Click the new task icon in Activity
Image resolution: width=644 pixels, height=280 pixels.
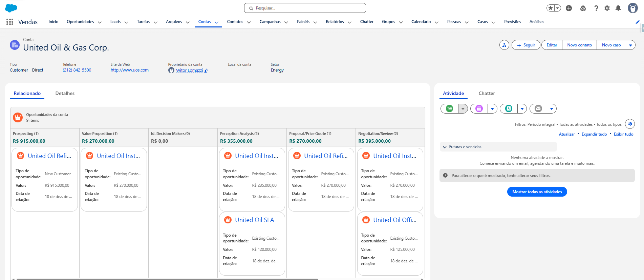449,108
